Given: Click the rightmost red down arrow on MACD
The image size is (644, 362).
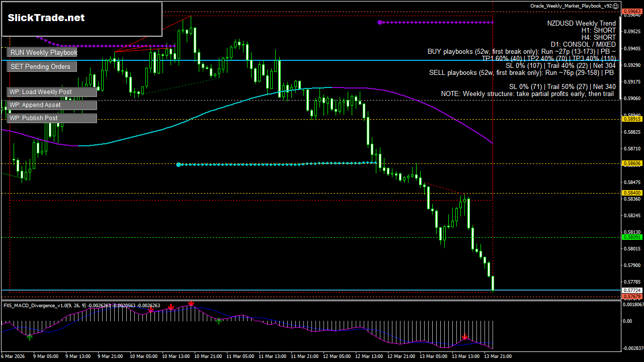Looking at the screenshot, I should pyautogui.click(x=465, y=336).
